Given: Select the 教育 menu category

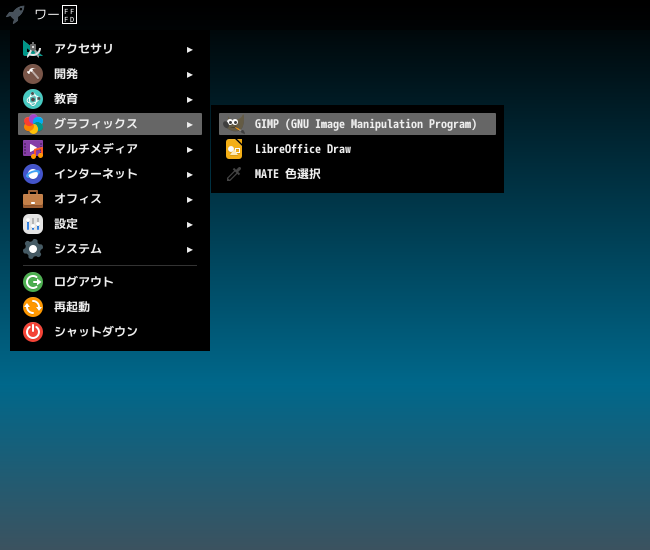Looking at the screenshot, I should 110,99.
